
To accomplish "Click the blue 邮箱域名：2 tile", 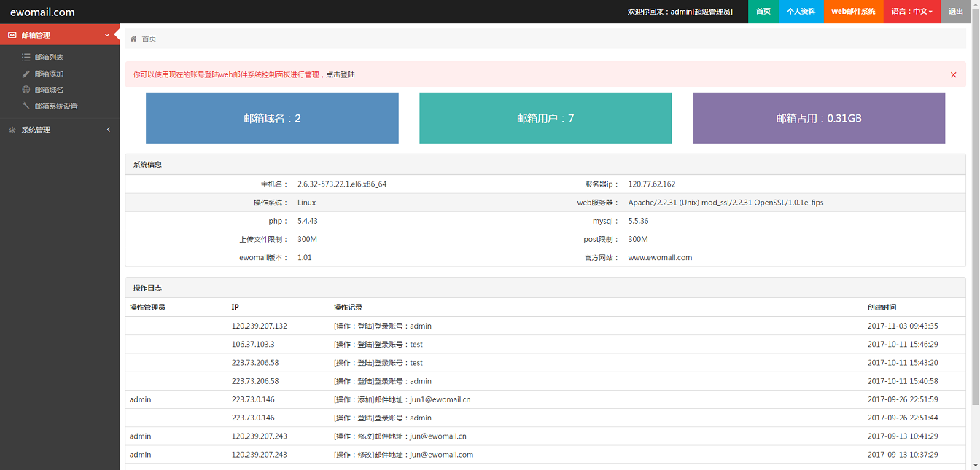I will coord(272,118).
